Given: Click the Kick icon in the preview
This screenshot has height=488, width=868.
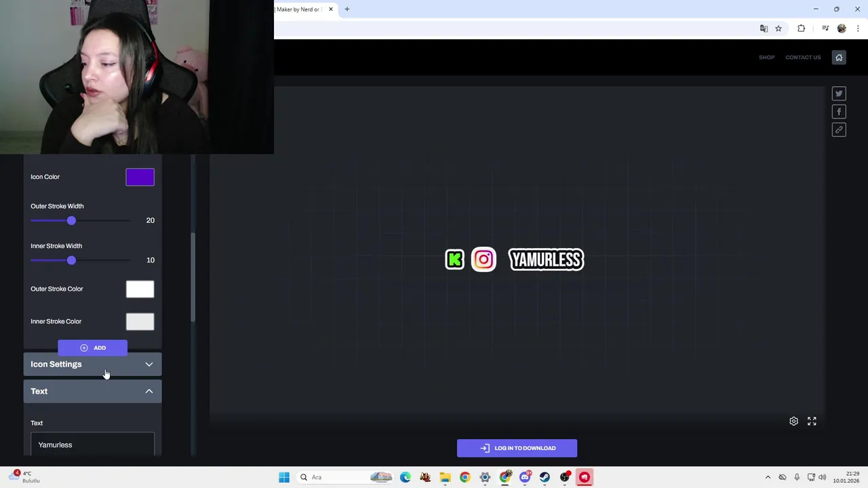Looking at the screenshot, I should [x=455, y=259].
